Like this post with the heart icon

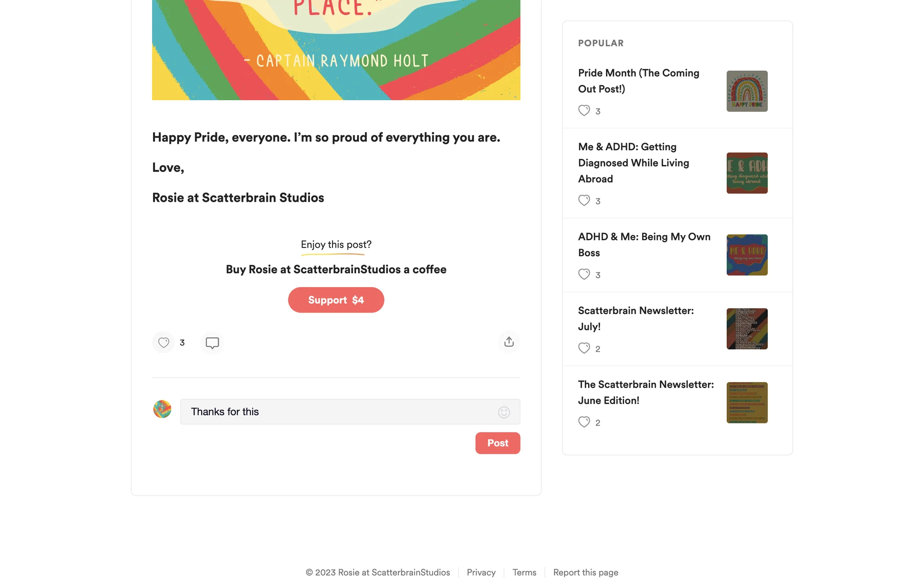[x=164, y=342]
